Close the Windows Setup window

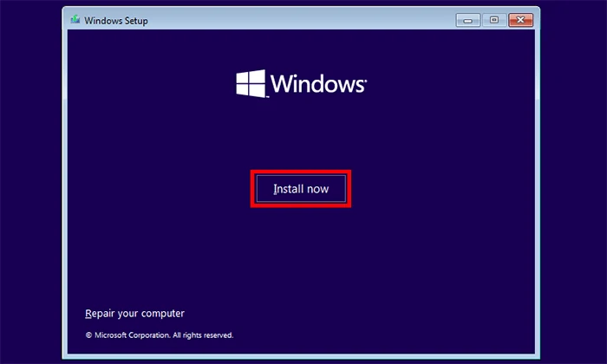point(520,20)
